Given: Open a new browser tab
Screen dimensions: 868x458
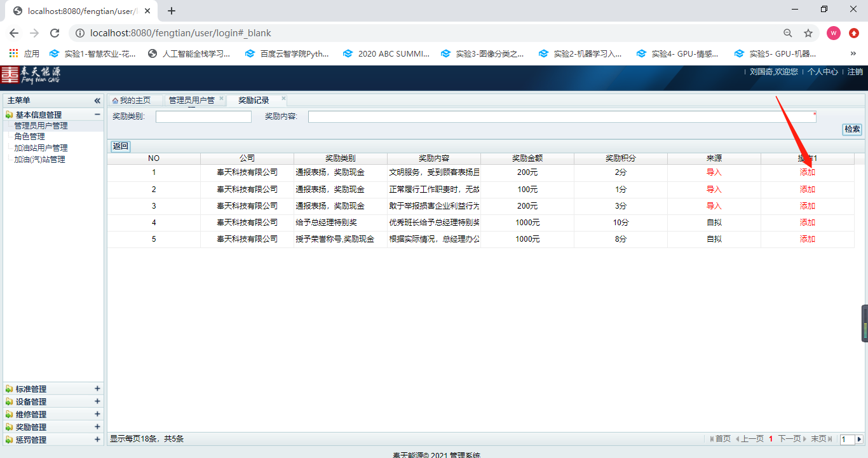Looking at the screenshot, I should [172, 11].
